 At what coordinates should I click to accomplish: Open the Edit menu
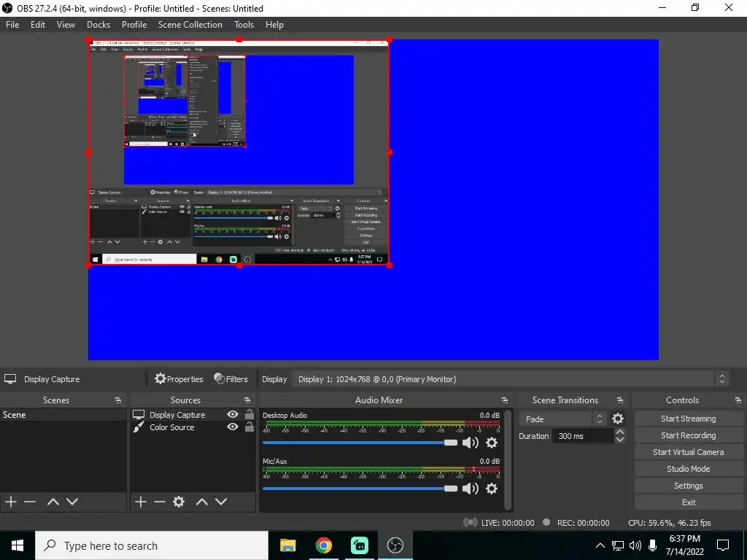(38, 25)
